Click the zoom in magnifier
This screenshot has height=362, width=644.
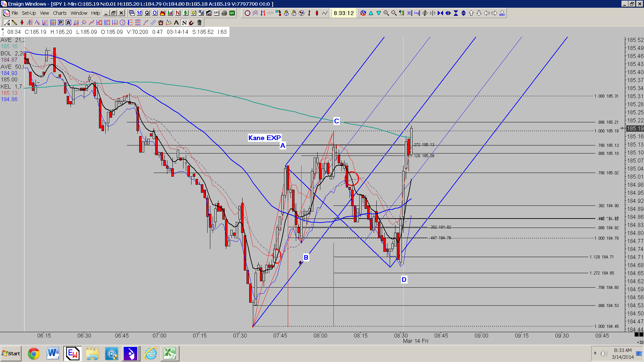point(386,13)
